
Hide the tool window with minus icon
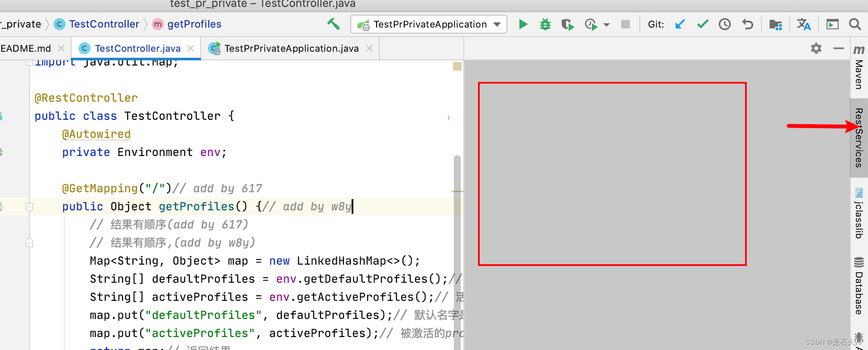coord(839,48)
